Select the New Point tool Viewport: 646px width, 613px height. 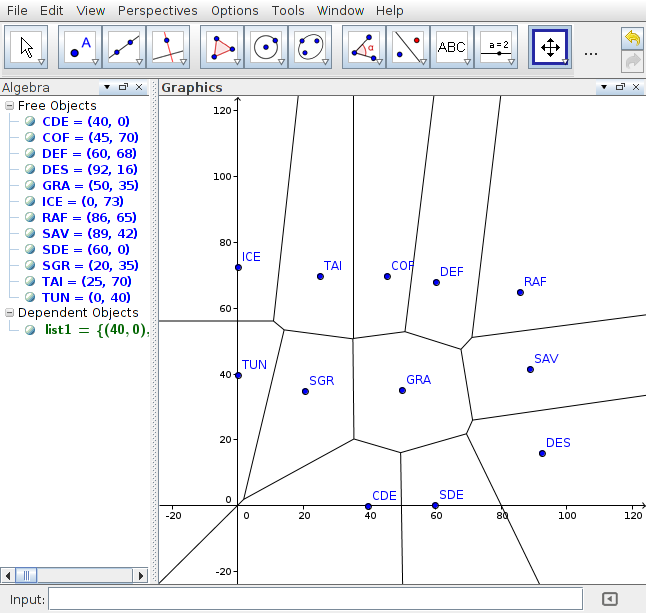80,47
